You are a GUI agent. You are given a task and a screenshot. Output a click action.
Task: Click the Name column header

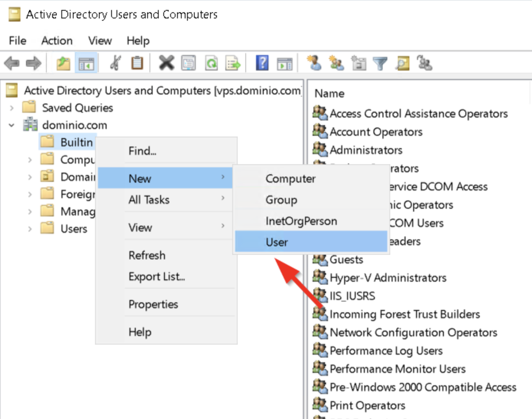[x=329, y=94]
